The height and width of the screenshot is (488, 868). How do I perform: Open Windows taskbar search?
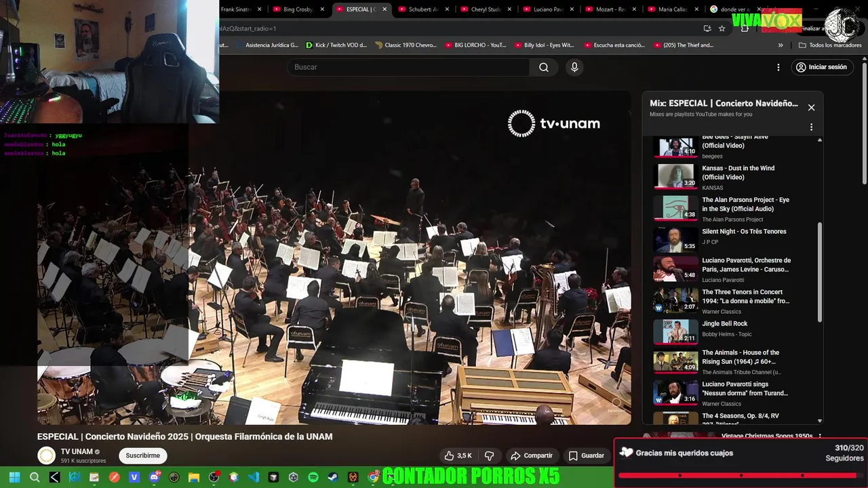pos(35,477)
